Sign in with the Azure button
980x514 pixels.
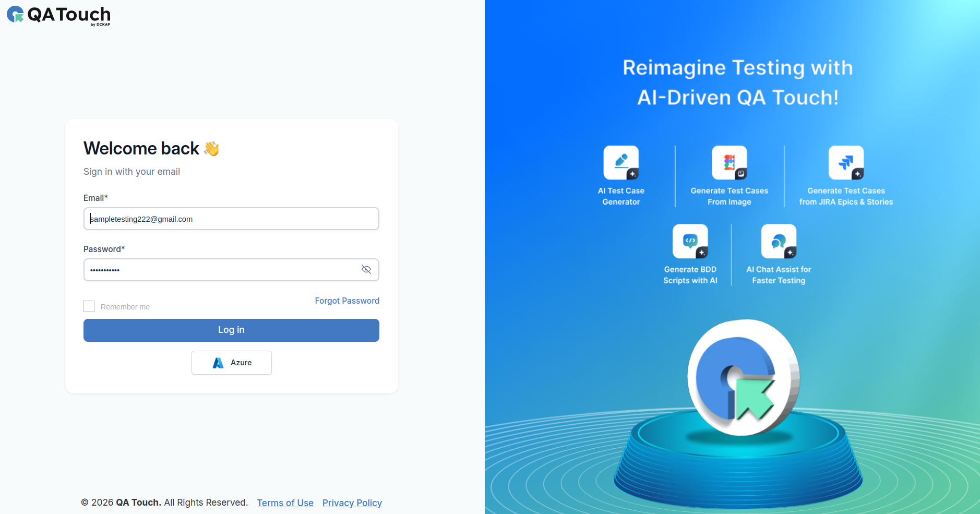click(232, 363)
